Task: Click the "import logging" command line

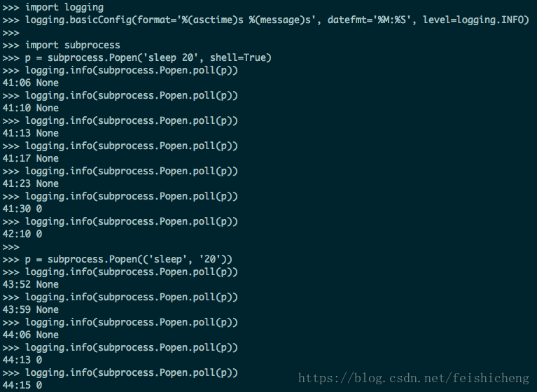Action: click(x=64, y=8)
